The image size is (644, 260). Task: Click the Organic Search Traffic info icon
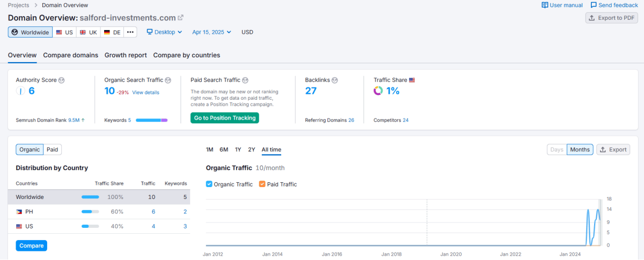[x=168, y=80]
